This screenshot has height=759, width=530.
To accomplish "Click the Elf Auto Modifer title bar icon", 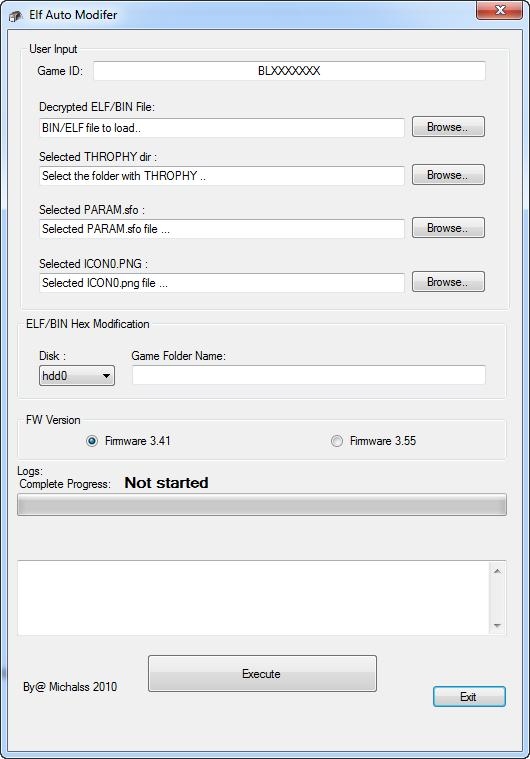I will coord(15,16).
